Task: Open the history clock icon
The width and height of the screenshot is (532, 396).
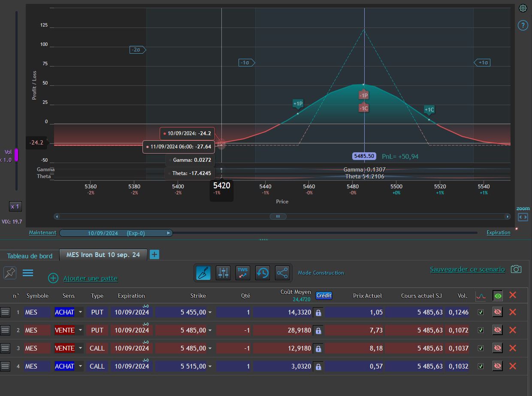Action: (263, 272)
